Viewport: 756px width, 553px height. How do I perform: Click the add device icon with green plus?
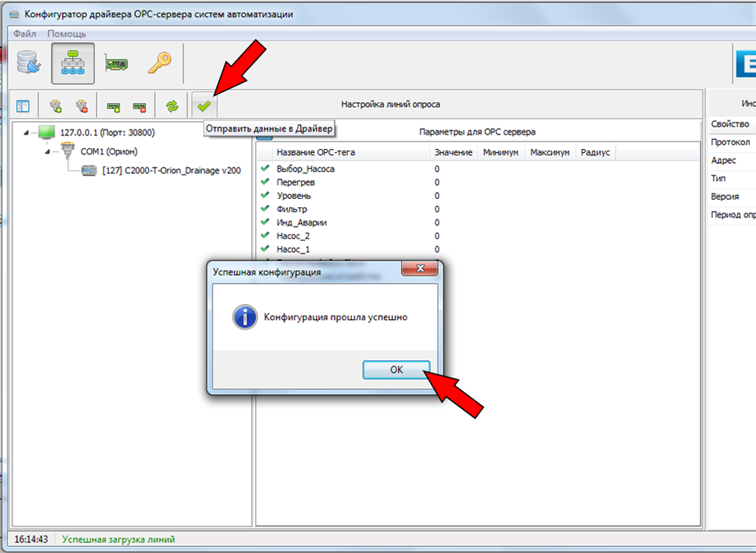pos(113,107)
